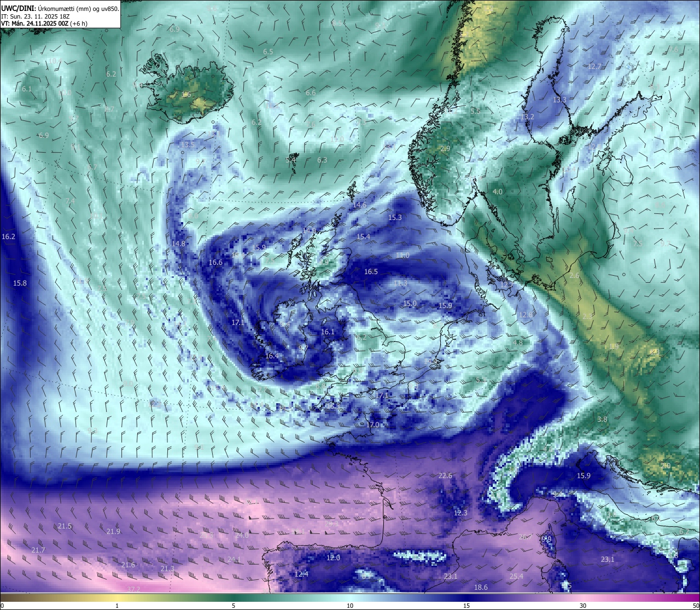This screenshot has height=610, width=700.
Task: Click the color bar tick label '0'
Action: pos(2,605)
